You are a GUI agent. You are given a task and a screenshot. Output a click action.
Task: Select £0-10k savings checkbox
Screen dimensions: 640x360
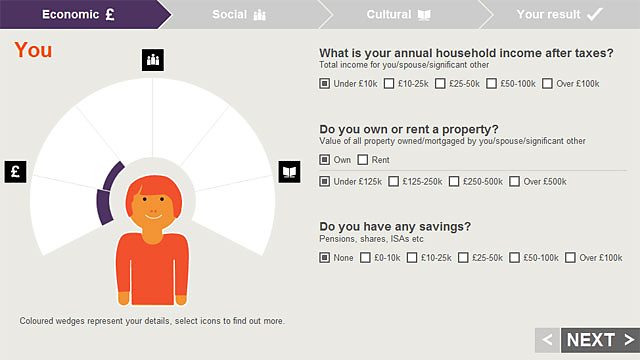pos(365,258)
